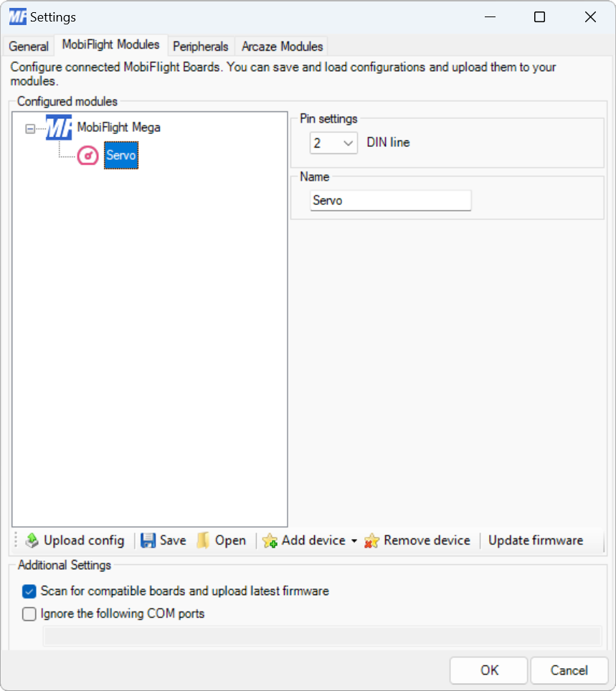Click the Update firmware button
Image resolution: width=616 pixels, height=691 pixels.
[x=535, y=540]
